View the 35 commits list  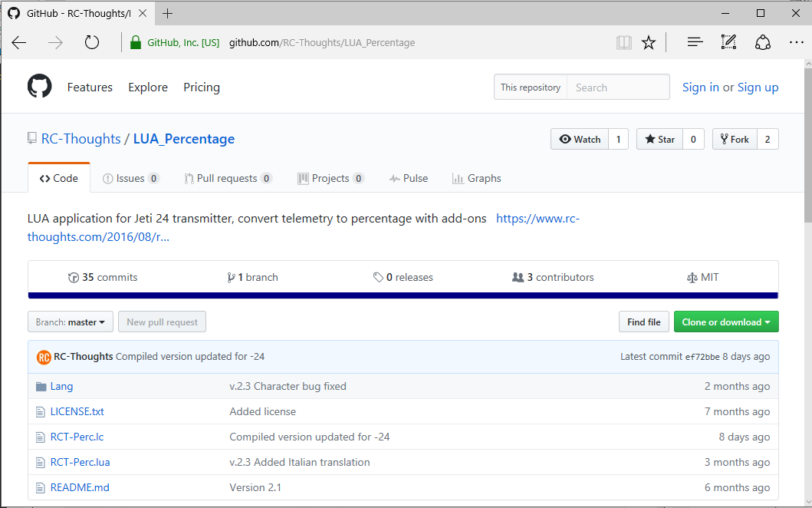pos(103,277)
